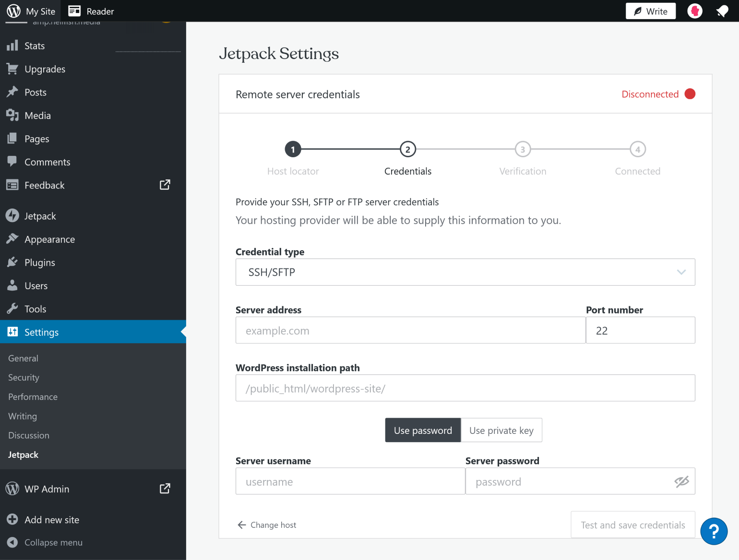The width and height of the screenshot is (739, 560).
Task: Open the Jetpack settings submenu item
Action: pyautogui.click(x=23, y=455)
